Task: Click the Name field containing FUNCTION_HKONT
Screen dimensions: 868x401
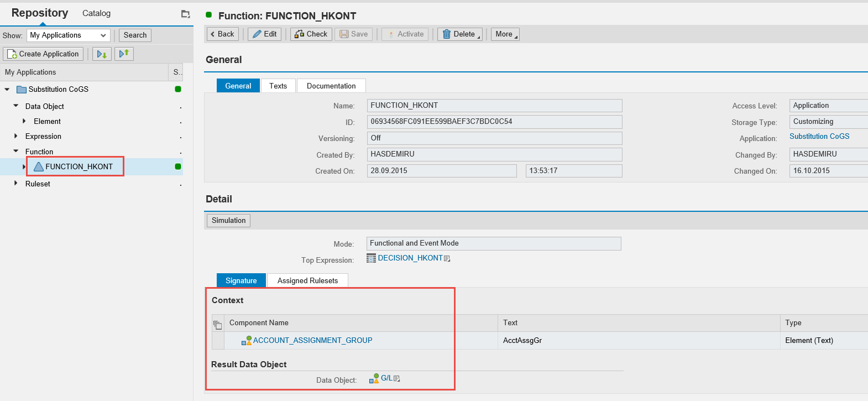Action: coord(494,106)
